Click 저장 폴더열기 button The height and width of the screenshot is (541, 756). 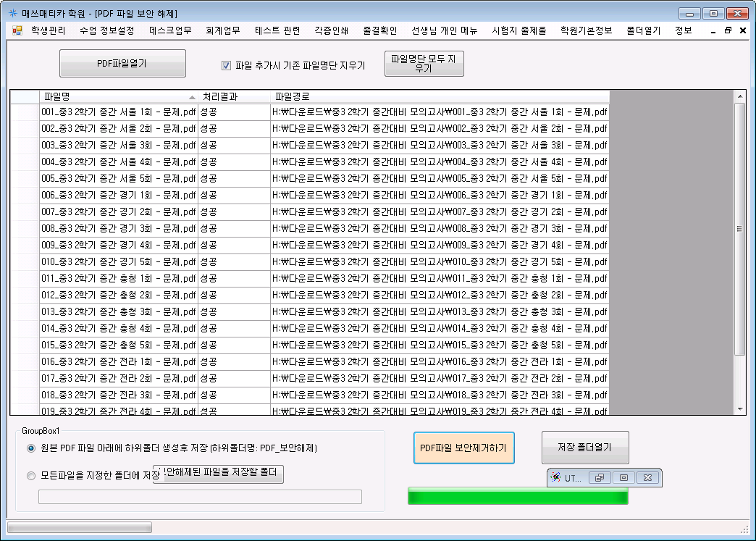coord(585,448)
